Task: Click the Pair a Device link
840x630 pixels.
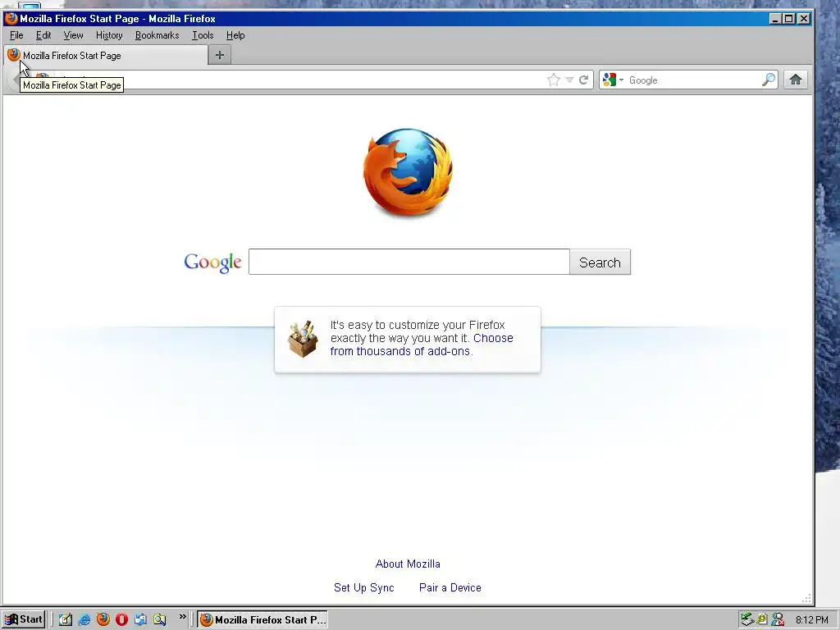Action: tap(450, 587)
